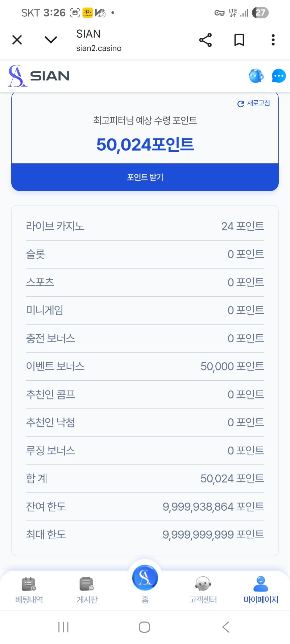
Task: Click the 새로고침 refresh link
Action: (x=254, y=103)
